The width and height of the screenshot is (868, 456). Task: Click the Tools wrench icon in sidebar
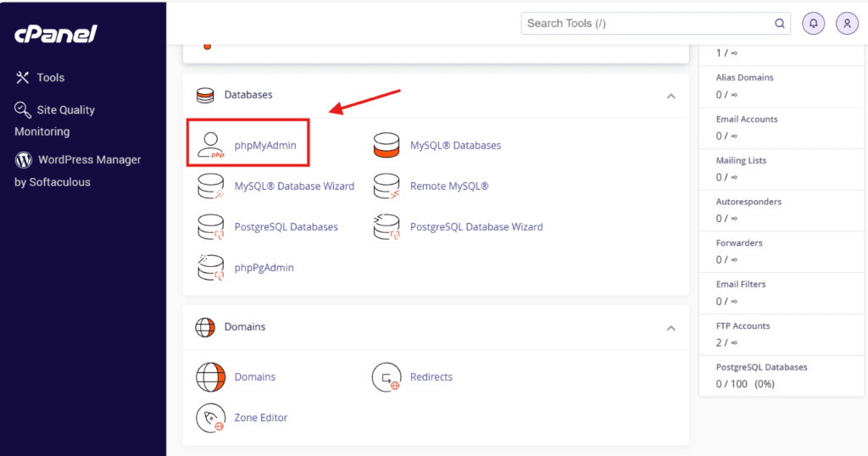click(x=22, y=77)
